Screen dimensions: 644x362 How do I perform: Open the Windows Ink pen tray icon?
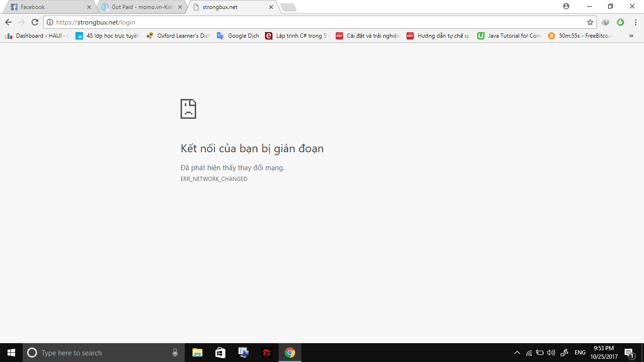[x=564, y=353]
